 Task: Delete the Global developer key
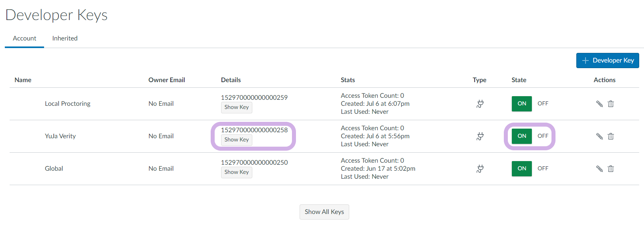click(x=611, y=169)
